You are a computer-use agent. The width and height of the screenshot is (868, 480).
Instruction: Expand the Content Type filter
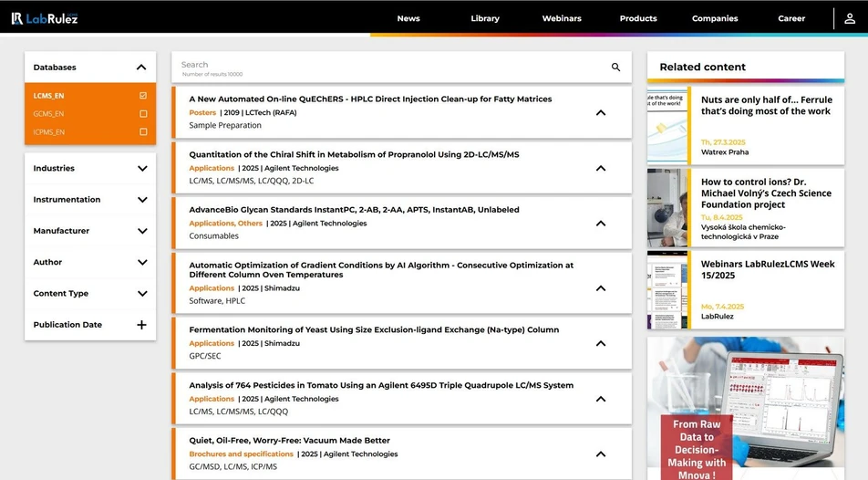142,294
